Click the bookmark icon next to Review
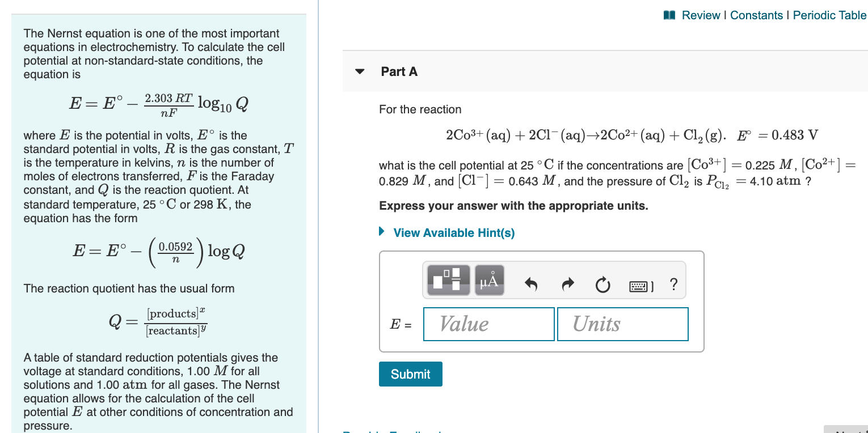Viewport: 868px width, 433px height. click(x=670, y=15)
